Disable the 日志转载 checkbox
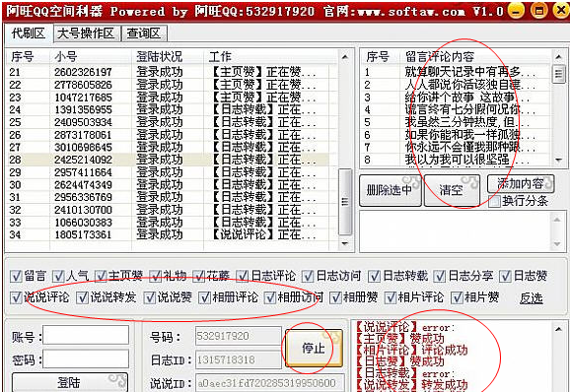This screenshot has width=570, height=392. coord(374,276)
